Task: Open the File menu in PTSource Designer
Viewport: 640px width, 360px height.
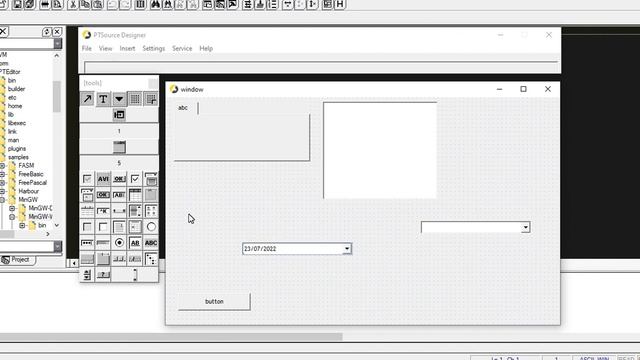Action: (87, 48)
